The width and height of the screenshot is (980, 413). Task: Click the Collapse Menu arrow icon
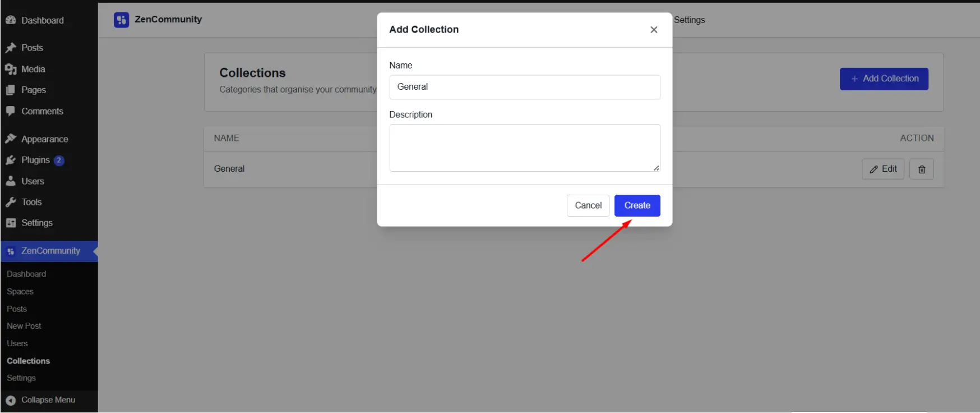click(x=11, y=400)
